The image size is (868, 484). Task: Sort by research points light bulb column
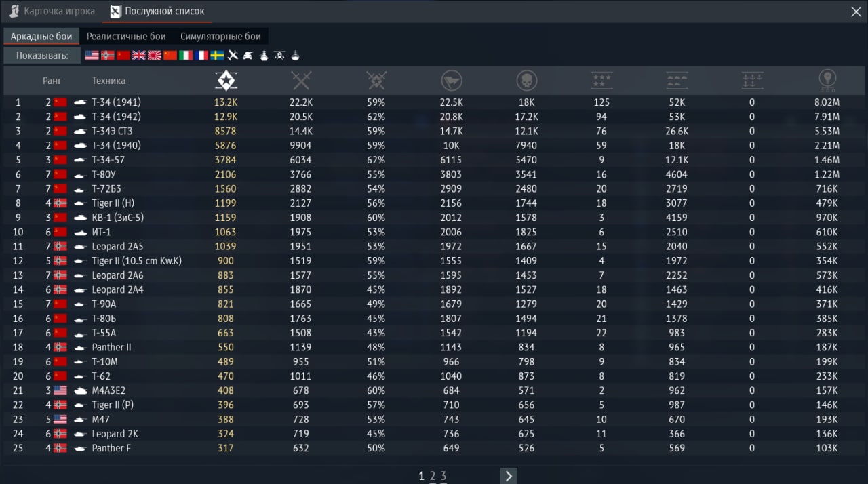(827, 81)
